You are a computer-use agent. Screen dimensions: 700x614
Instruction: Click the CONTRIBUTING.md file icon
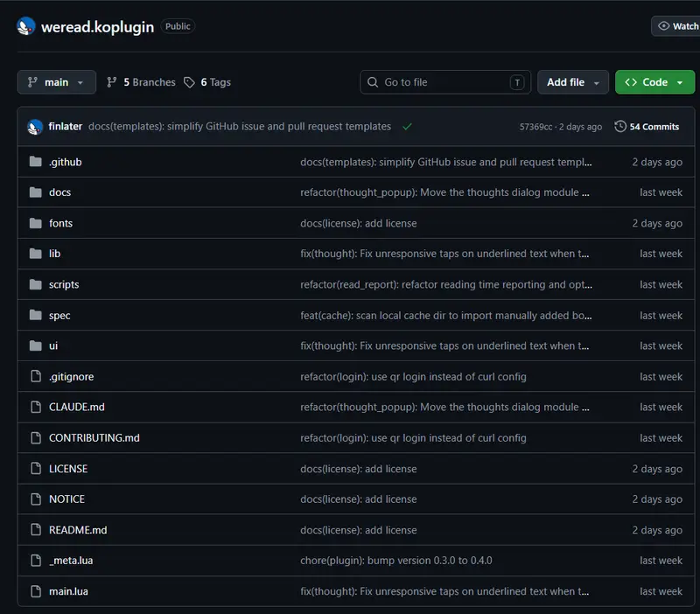pyautogui.click(x=36, y=437)
